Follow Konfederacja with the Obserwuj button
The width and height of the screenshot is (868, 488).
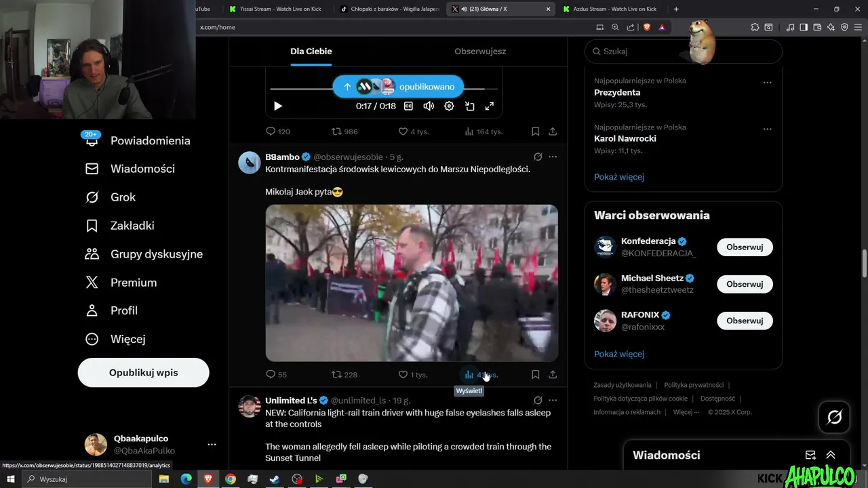pos(745,247)
